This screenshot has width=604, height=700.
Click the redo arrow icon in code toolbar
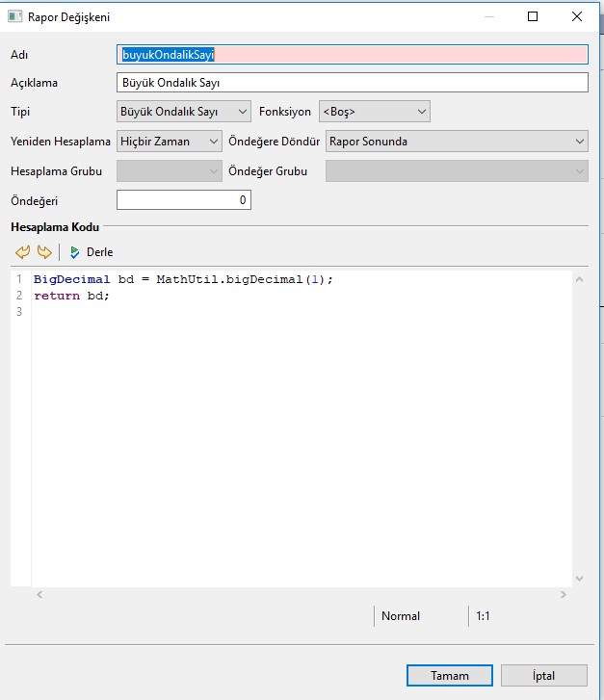click(43, 252)
